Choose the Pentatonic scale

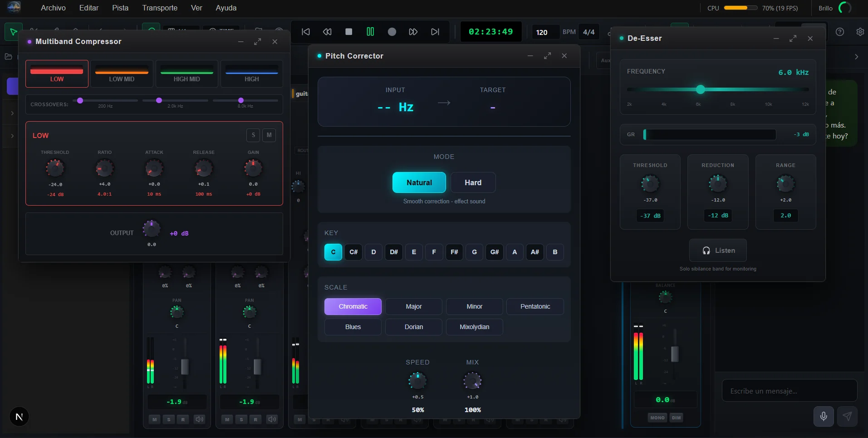[x=535, y=306]
